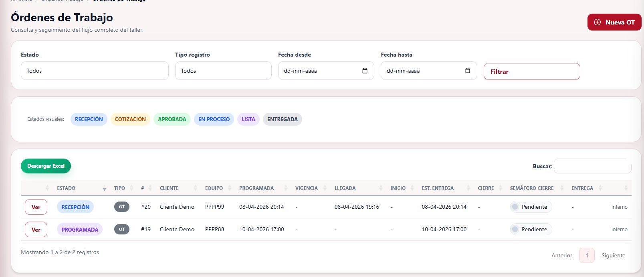This screenshot has width=644, height=277.
Task: Go to the Anterior page
Action: click(x=562, y=255)
